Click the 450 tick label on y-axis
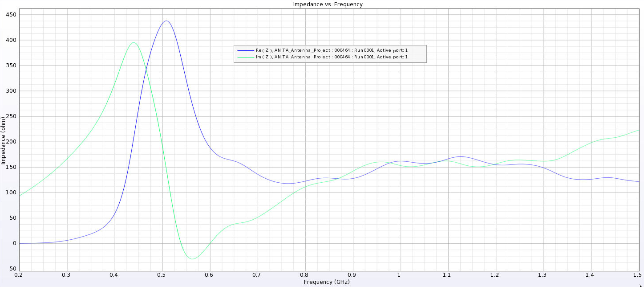Image resolution: width=644 pixels, height=287 pixels. coord(11,15)
